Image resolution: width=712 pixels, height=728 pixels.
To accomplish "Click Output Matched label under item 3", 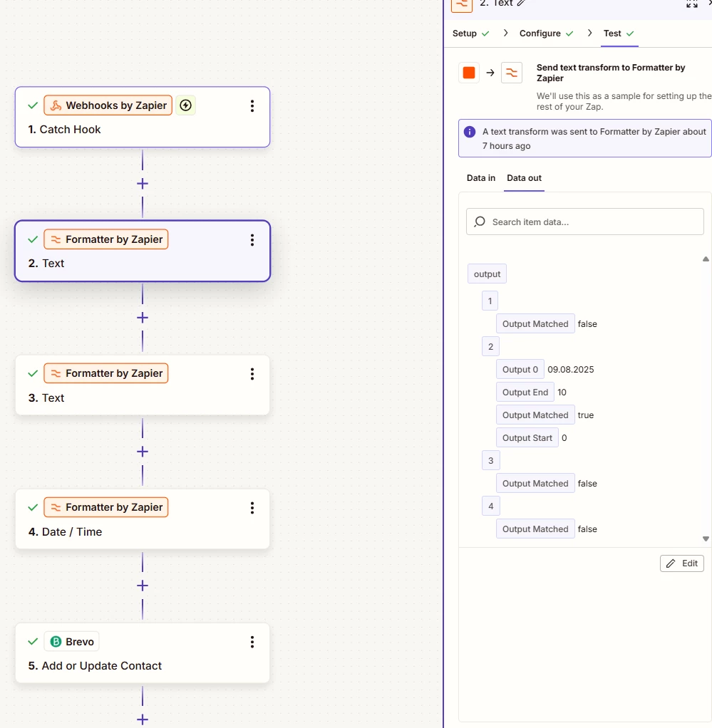I will 535,484.
